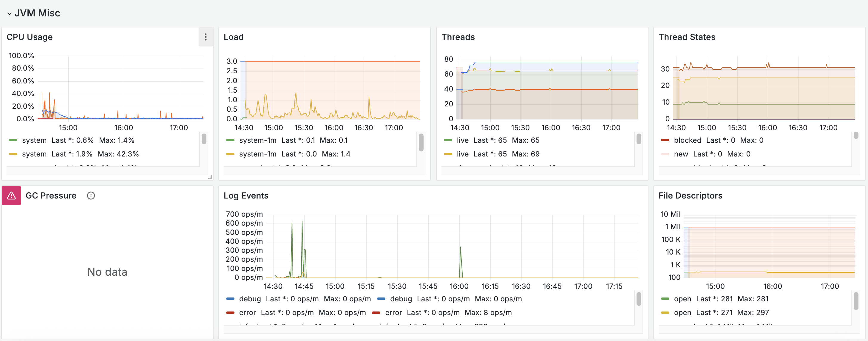Viewport: 868px width, 341px height.
Task: Toggle the green system series in CPU Usage legend
Action: coord(34,140)
